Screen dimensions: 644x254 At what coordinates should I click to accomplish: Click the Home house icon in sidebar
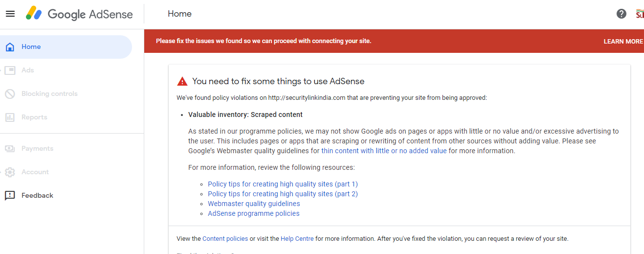[10, 47]
